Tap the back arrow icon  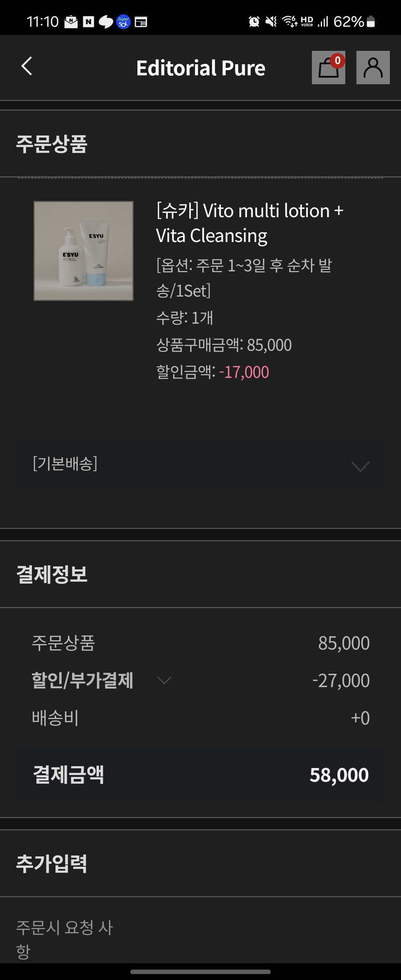pyautogui.click(x=27, y=66)
